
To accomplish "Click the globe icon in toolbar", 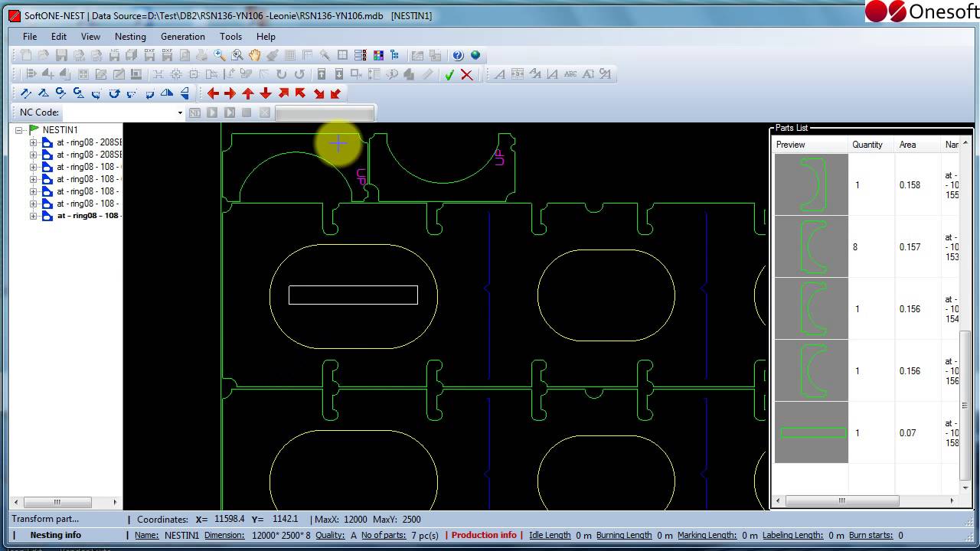I will coord(475,55).
